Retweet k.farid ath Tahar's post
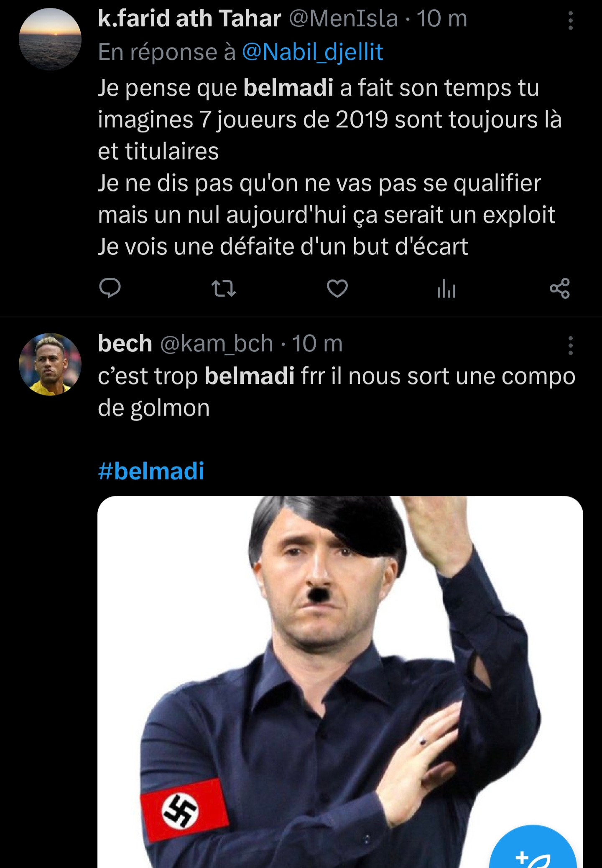This screenshot has width=602, height=868. [x=224, y=288]
